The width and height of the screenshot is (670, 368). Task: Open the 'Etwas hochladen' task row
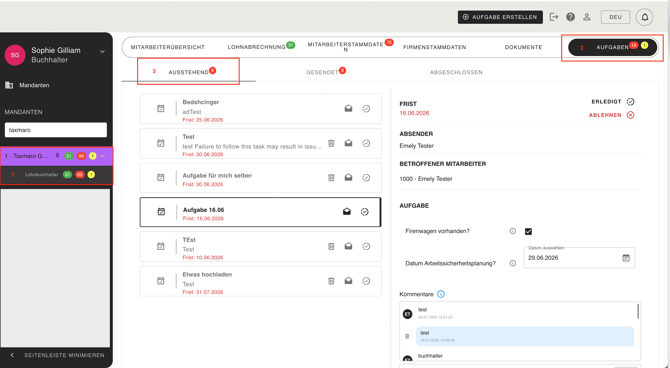260,281
